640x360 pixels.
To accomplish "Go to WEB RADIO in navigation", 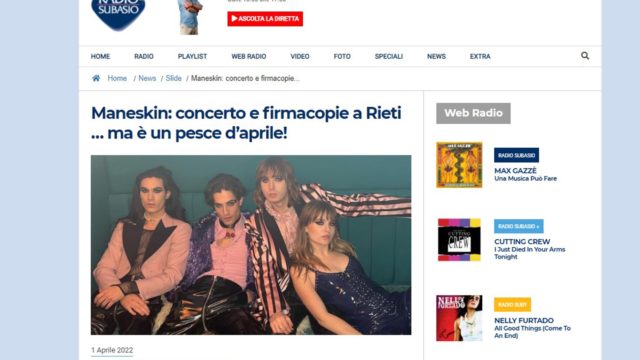I will (249, 56).
